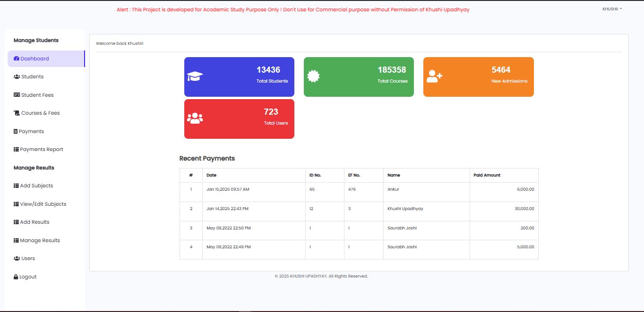Click the dashboard gauge icon in sidebar
Viewport: 644px width, 312px height.
coord(17,59)
